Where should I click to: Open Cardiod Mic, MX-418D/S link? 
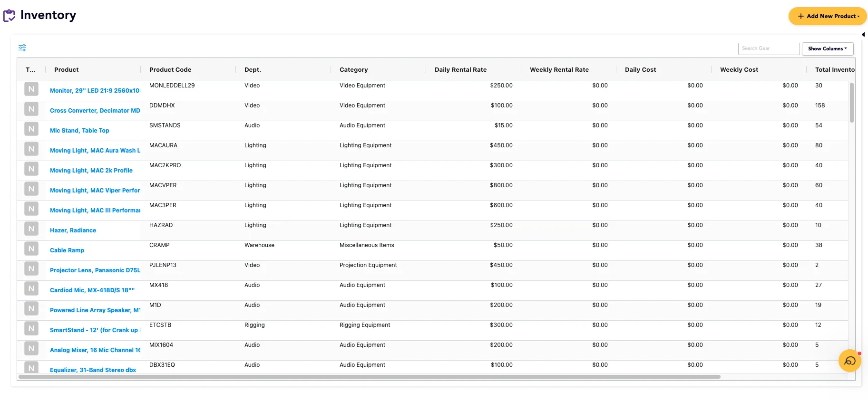tap(92, 290)
